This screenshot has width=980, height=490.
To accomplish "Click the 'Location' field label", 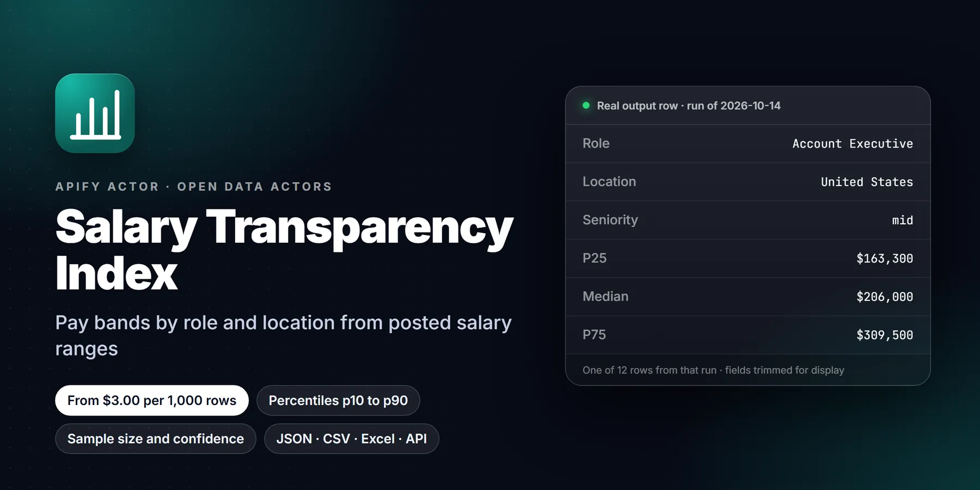I will [609, 182].
